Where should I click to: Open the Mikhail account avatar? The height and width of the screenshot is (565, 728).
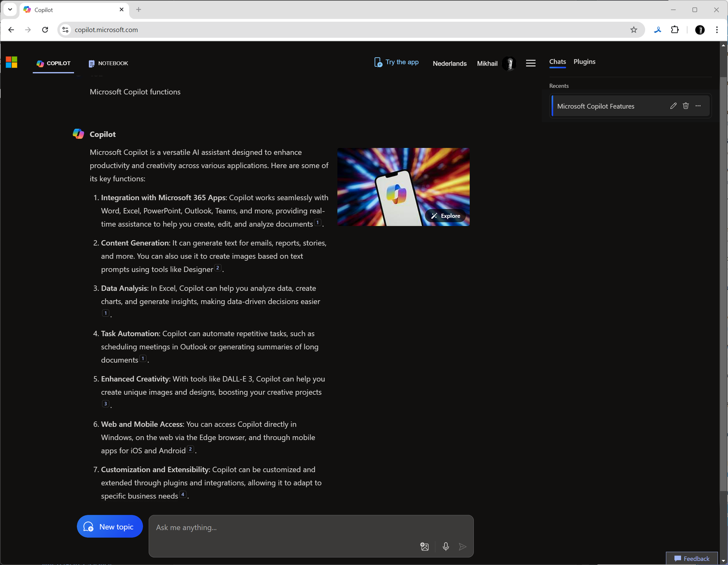click(x=510, y=64)
